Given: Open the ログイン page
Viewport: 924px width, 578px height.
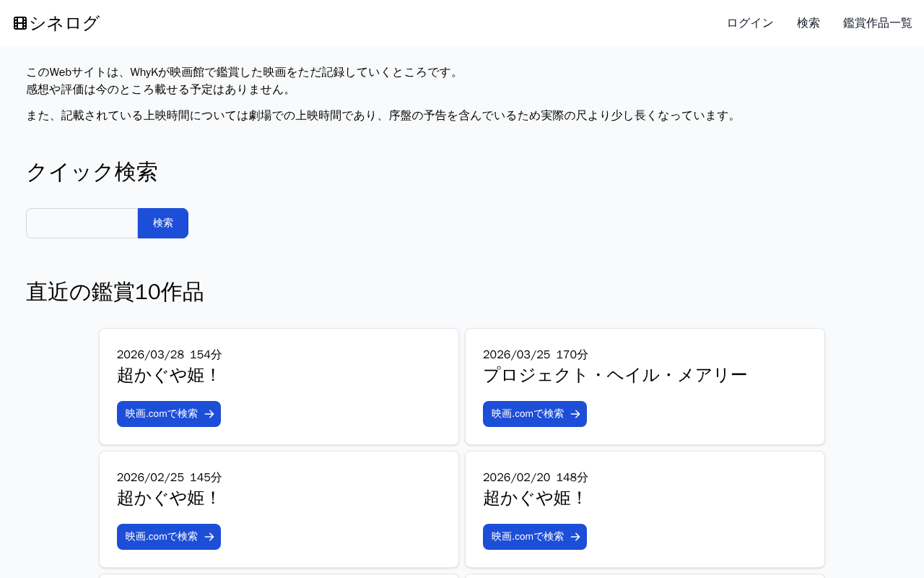Looking at the screenshot, I should pos(750,23).
